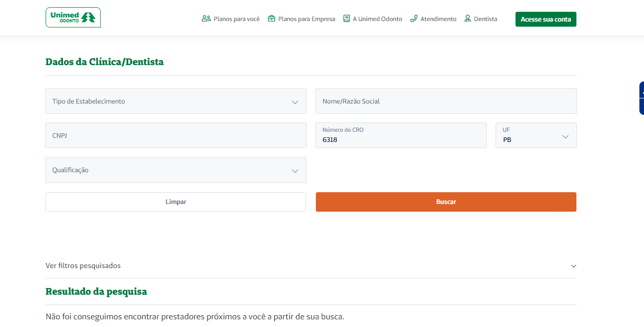Click the phone icon beside Atendimento
Viewport: 644px width, 327px height.
tap(414, 19)
